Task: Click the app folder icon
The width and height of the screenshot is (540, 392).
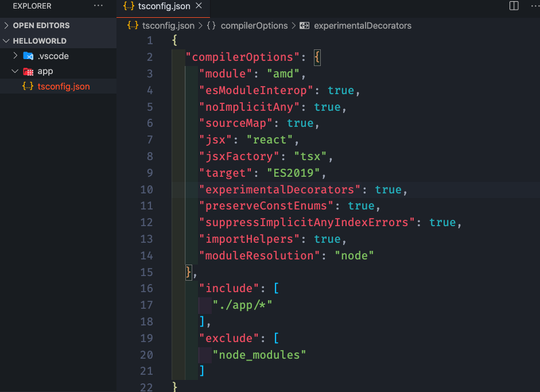Action: (x=28, y=71)
